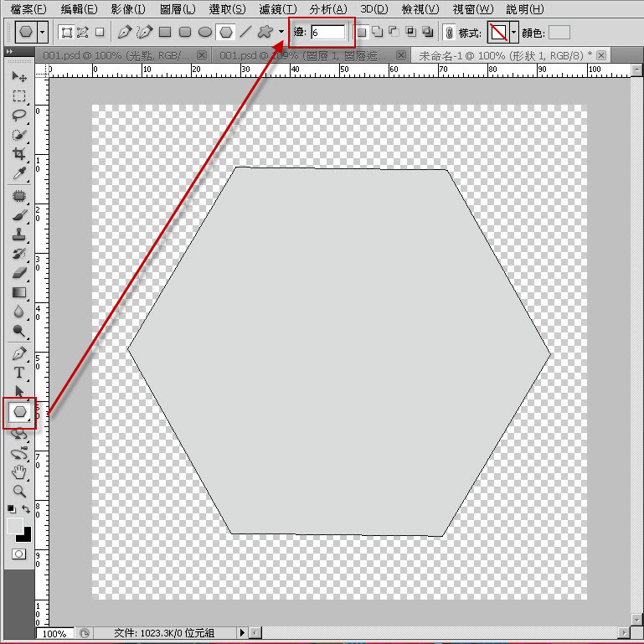Select the Lasso tool
Viewport: 644px width, 644px height.
click(19, 116)
